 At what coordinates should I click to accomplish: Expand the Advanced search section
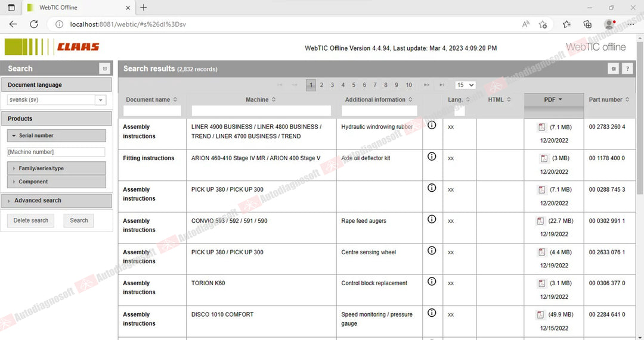56,201
